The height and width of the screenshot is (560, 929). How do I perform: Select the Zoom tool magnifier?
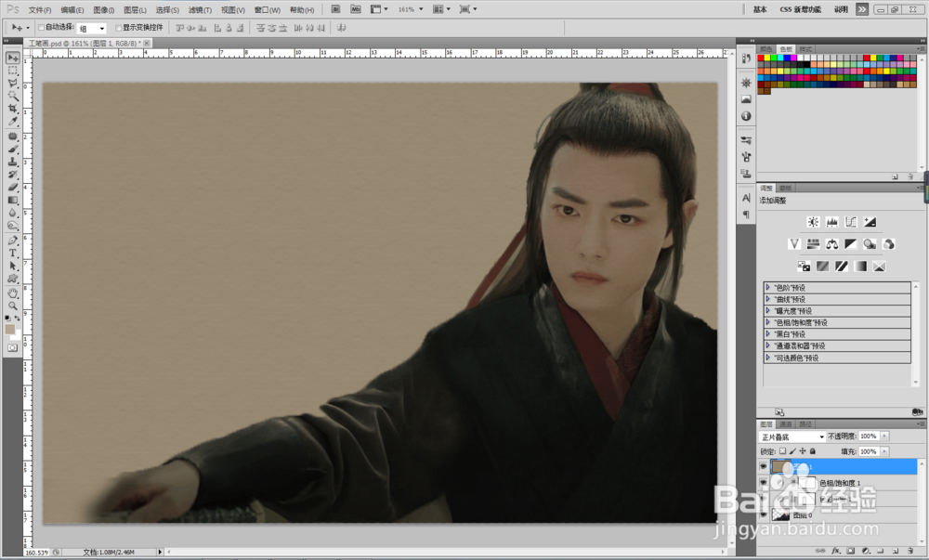click(x=12, y=306)
